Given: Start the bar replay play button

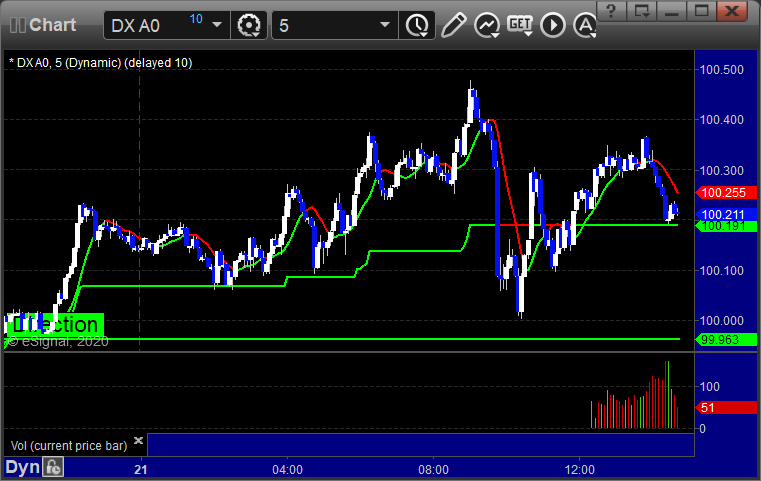Looking at the screenshot, I should (553, 25).
